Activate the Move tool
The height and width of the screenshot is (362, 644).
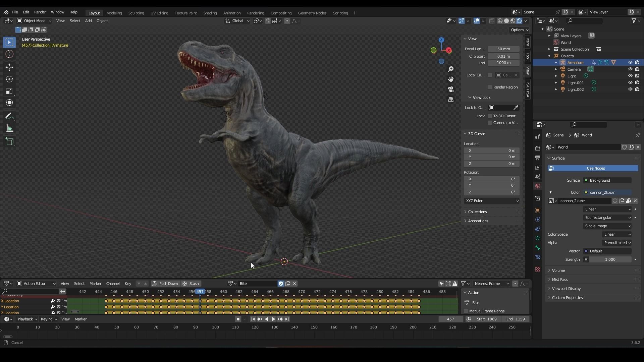coord(9,67)
